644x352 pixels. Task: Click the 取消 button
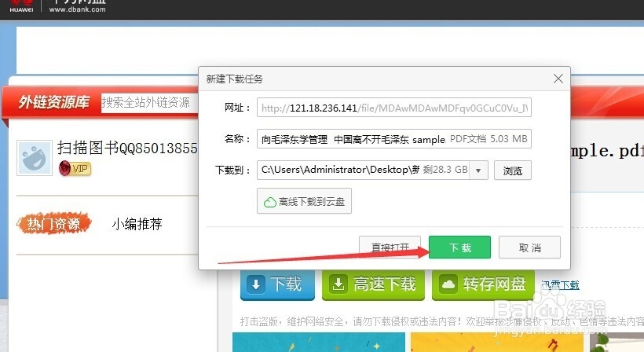529,247
